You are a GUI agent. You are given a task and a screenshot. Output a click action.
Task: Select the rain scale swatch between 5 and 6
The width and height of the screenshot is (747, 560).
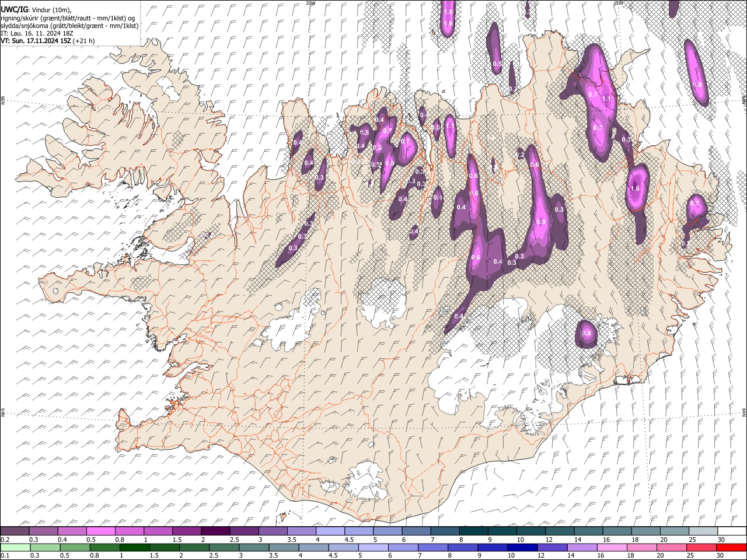[373, 547]
